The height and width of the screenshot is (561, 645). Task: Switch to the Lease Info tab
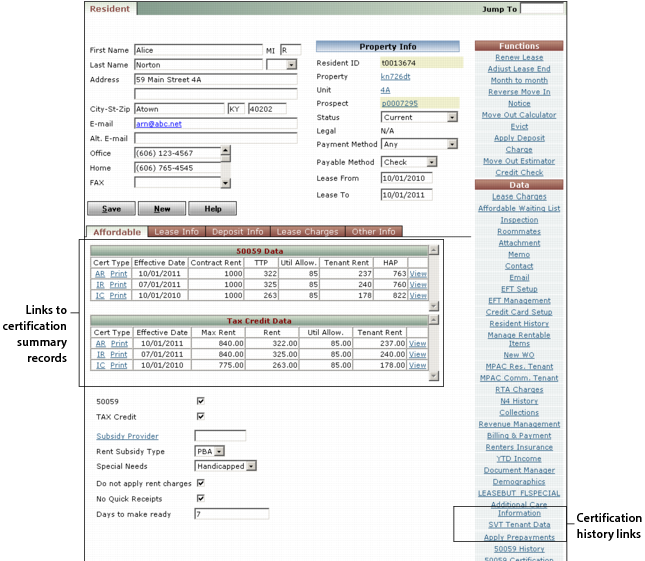click(175, 231)
